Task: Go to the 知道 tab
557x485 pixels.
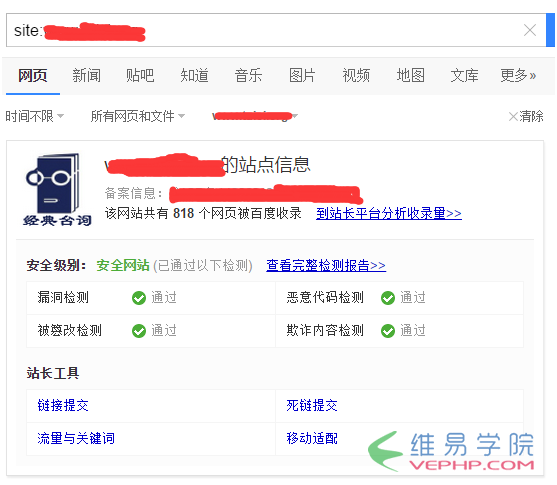Action: [x=194, y=75]
